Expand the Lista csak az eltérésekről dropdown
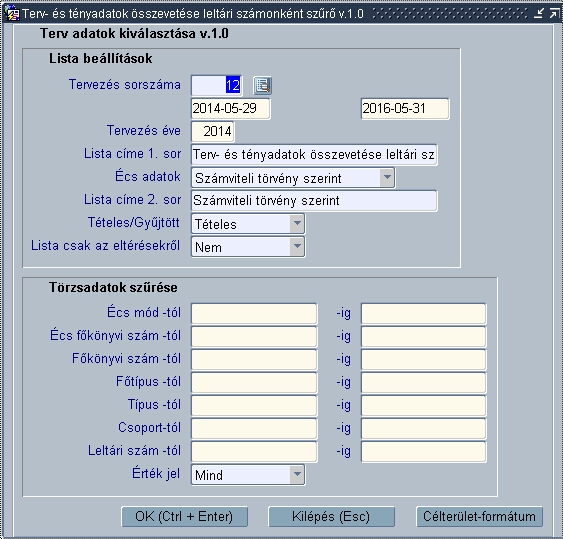Image resolution: width=563 pixels, height=539 pixels. pyautogui.click(x=297, y=246)
